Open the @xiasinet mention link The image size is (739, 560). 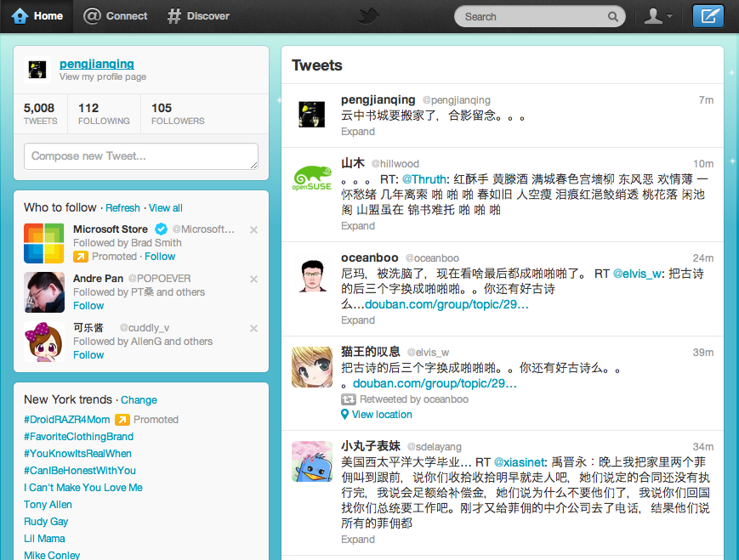pos(519,462)
